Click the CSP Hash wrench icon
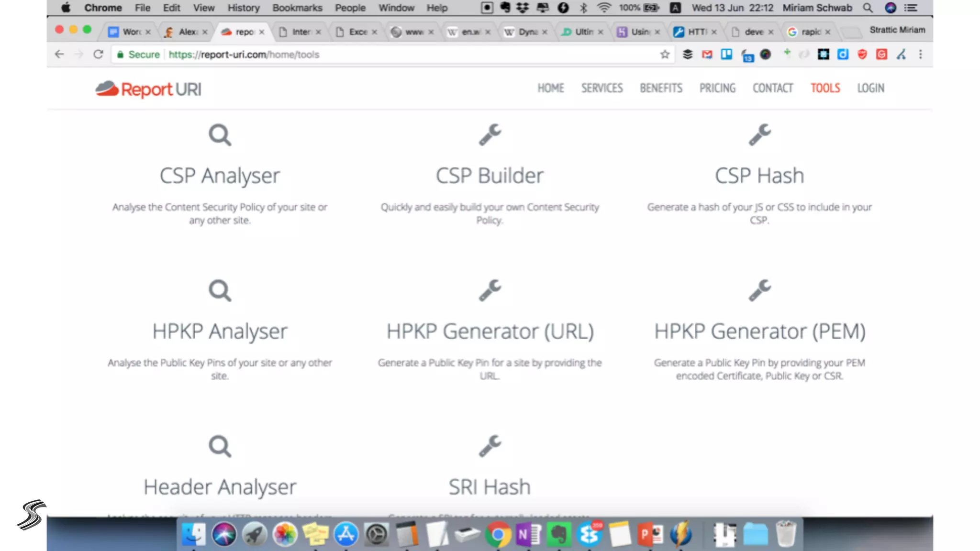Viewport: 980px width, 551px height. click(x=759, y=135)
